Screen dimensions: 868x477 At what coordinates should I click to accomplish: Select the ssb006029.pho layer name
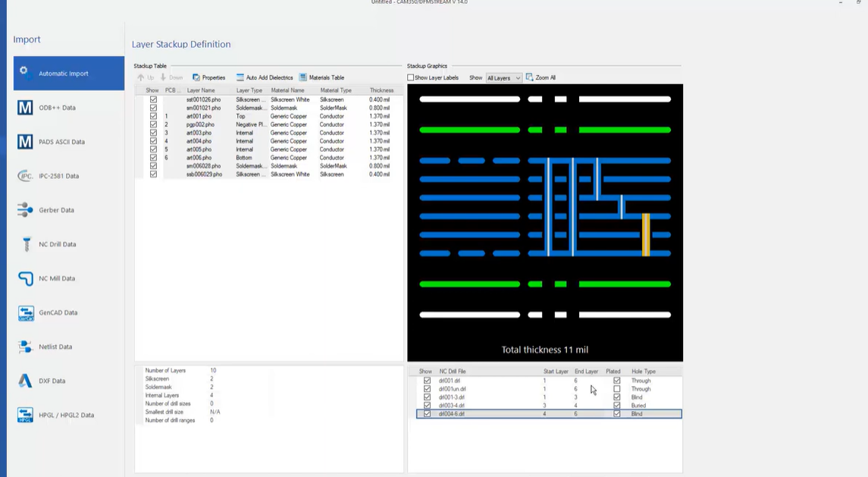point(204,174)
